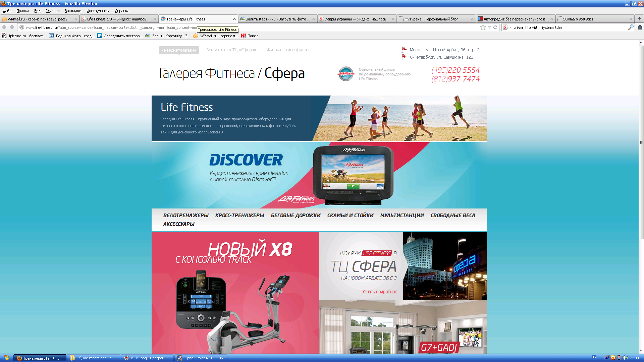Bookmark page with star icon
Screen dimensions: 644x362
pyautogui.click(x=483, y=27)
